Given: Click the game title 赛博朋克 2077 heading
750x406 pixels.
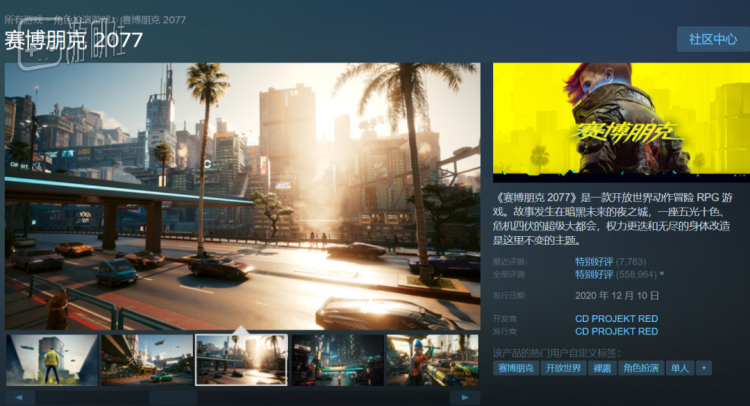Looking at the screenshot, I should (x=74, y=40).
